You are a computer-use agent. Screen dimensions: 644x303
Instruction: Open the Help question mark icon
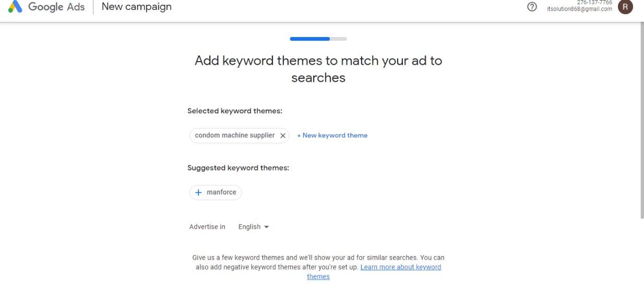coord(532,7)
